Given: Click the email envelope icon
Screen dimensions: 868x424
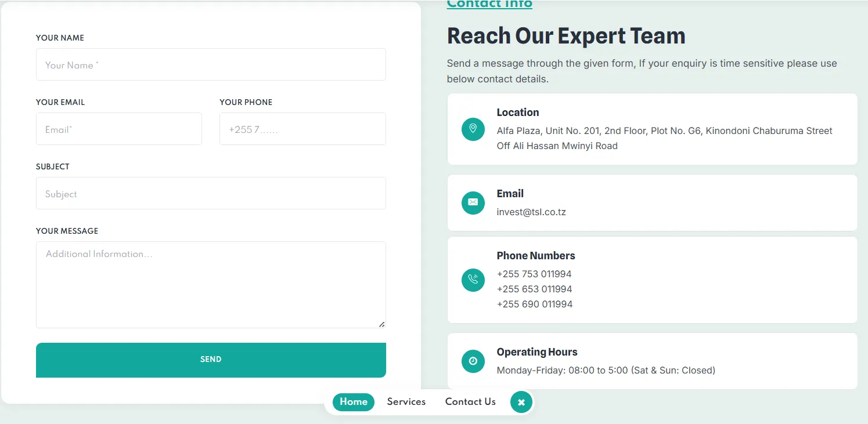Looking at the screenshot, I should point(473,202).
